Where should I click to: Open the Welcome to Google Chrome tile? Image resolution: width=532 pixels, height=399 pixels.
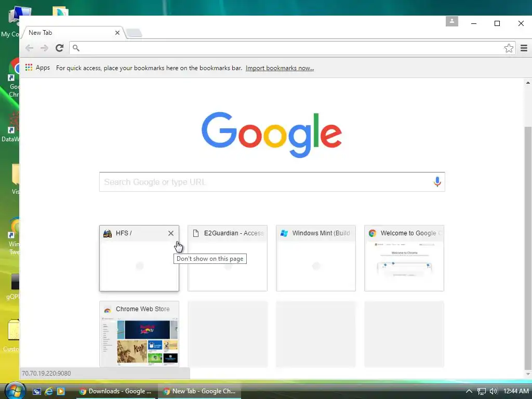(x=404, y=258)
